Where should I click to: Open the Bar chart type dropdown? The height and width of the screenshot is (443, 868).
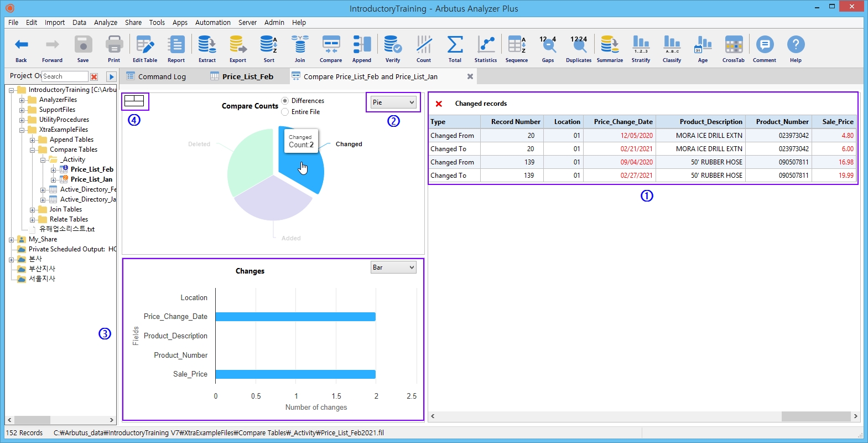click(393, 267)
